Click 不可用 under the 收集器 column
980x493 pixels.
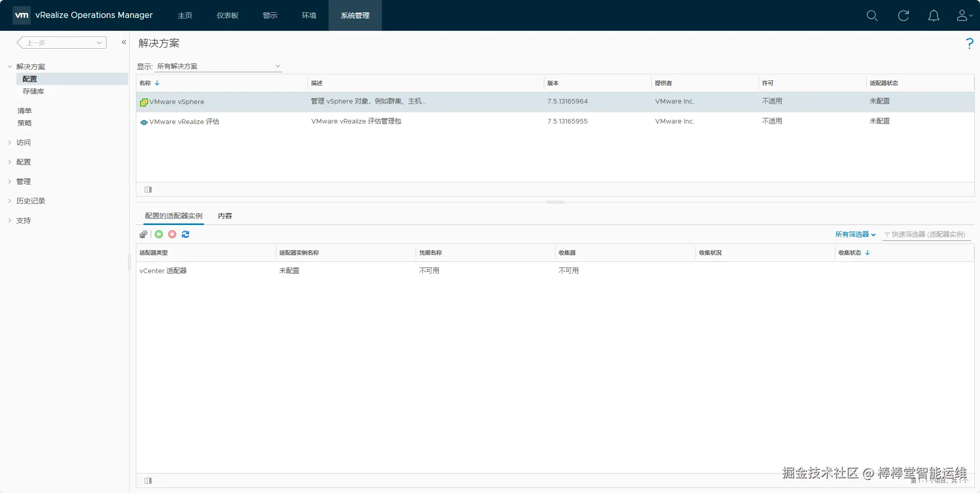click(568, 271)
